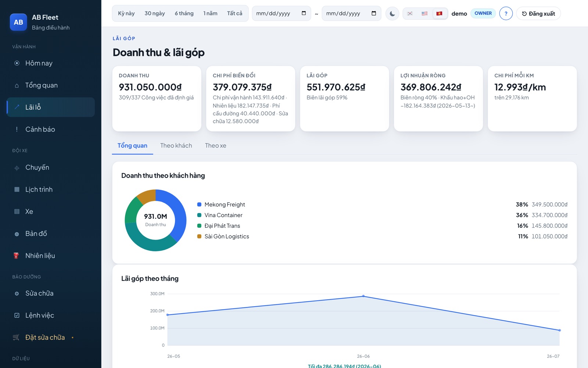588x368 pixels.
Task: Select the Vietnamese flag language option
Action: 439,14
